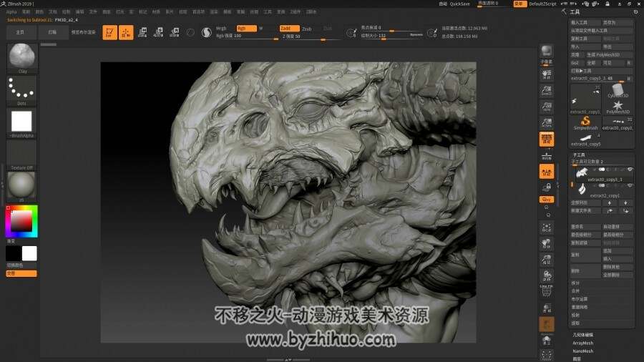This screenshot has height=362, width=644.
Task: Click the Actual 100% size icon
Action: pos(547,107)
